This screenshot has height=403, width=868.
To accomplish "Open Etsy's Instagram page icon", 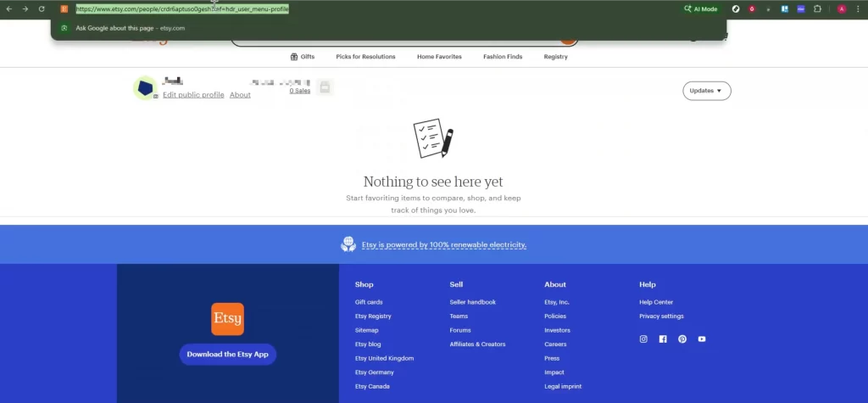I will 643,339.
